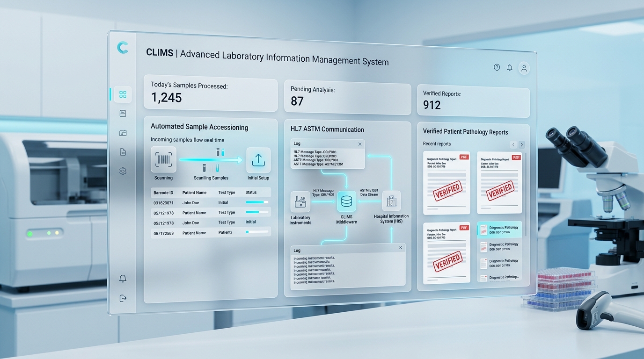Open the dashboard grid view in the sidebar

point(123,94)
